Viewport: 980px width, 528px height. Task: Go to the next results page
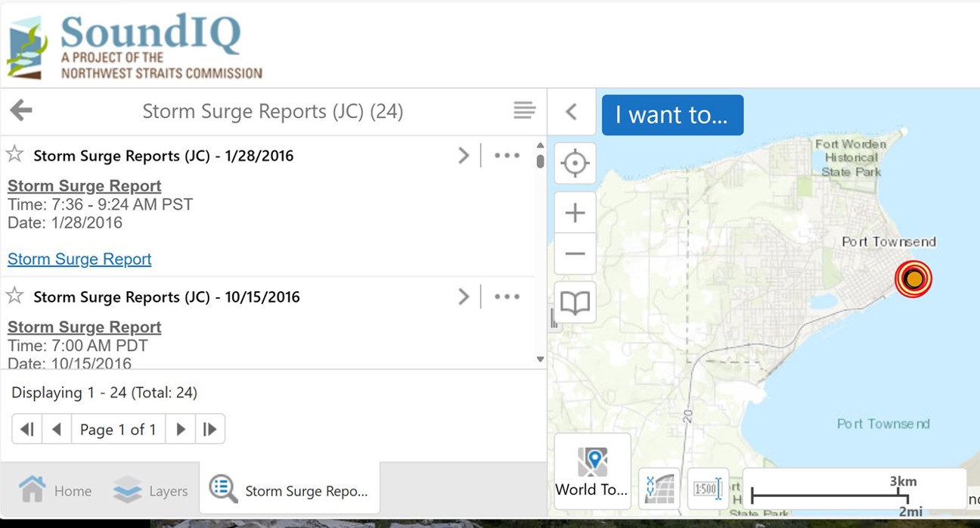tap(181, 430)
